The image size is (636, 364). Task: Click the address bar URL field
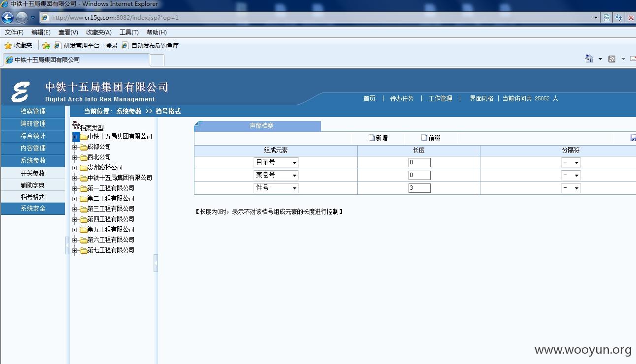pyautogui.click(x=315, y=18)
